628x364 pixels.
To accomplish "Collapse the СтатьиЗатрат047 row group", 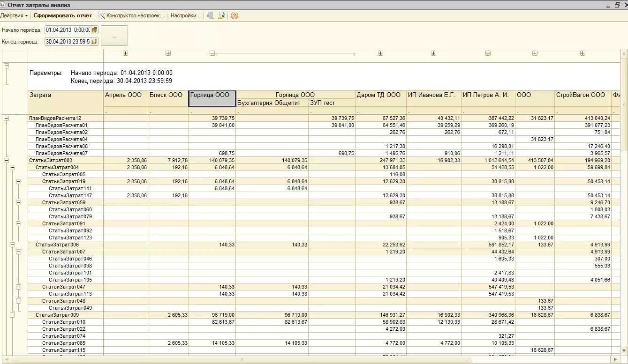I will pos(19,287).
